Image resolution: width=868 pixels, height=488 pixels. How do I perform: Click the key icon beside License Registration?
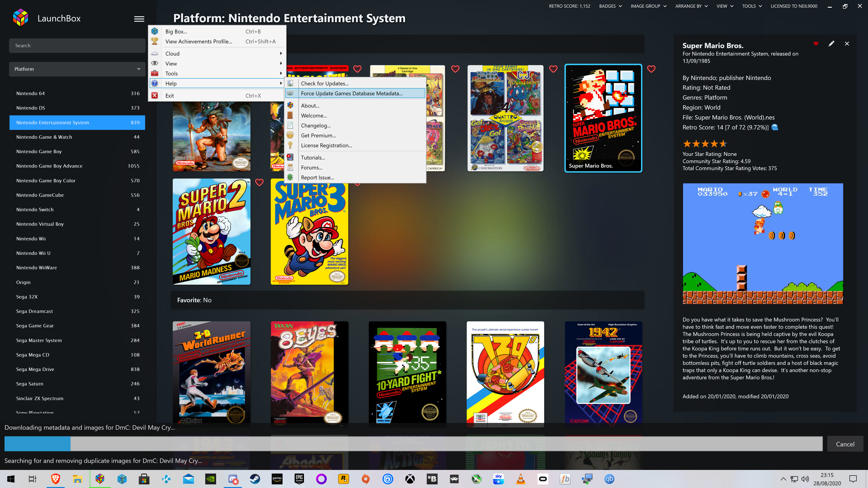coord(290,145)
